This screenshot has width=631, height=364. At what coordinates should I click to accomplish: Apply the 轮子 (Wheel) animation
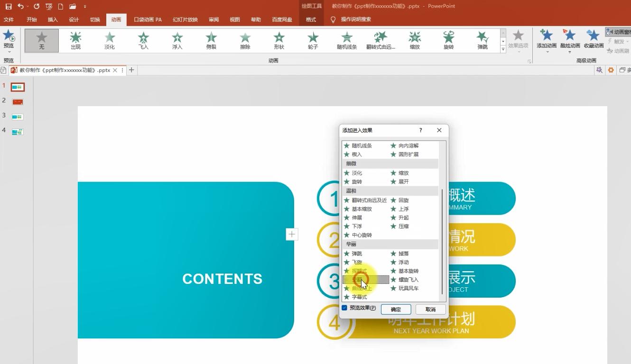coord(313,40)
